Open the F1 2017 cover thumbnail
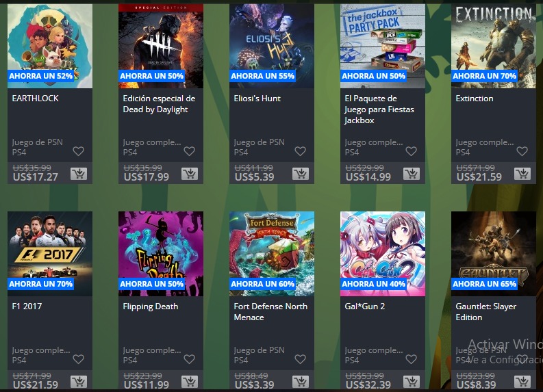The image size is (543, 392). (50, 254)
